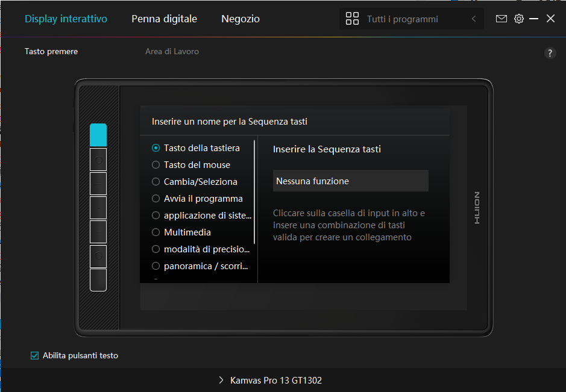Open the Negozio tab
Screen dimensions: 566x392
point(241,19)
